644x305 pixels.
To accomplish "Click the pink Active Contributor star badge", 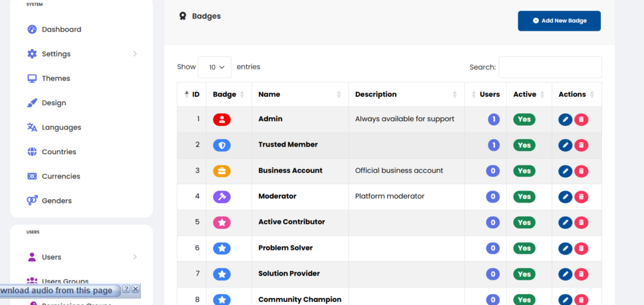I will (x=222, y=223).
